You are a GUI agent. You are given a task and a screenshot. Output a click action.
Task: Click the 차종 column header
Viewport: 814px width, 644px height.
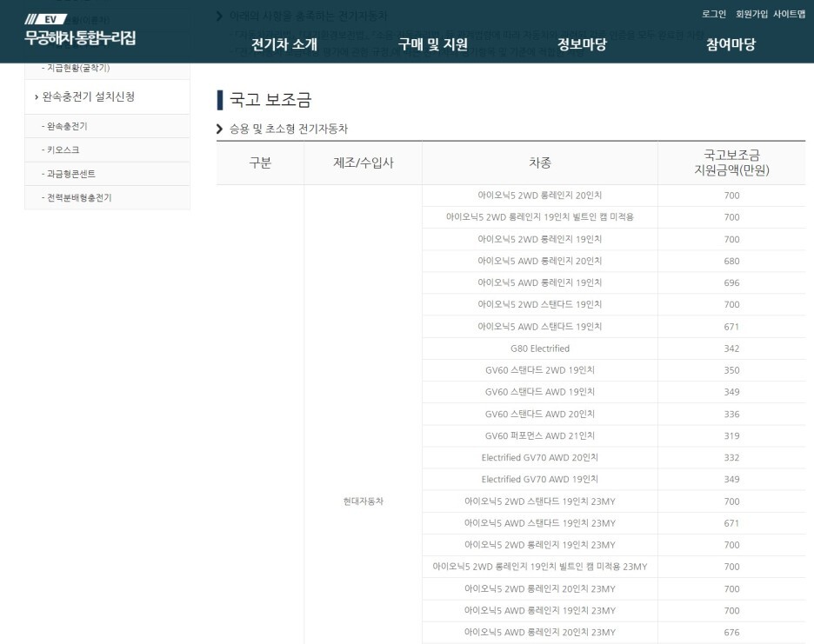tap(540, 163)
